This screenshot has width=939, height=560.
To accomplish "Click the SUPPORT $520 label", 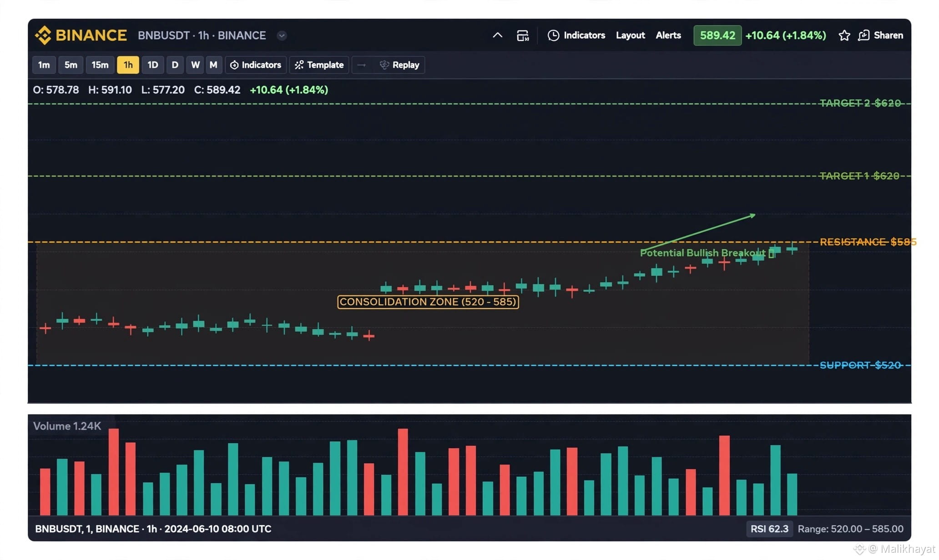I will click(860, 365).
